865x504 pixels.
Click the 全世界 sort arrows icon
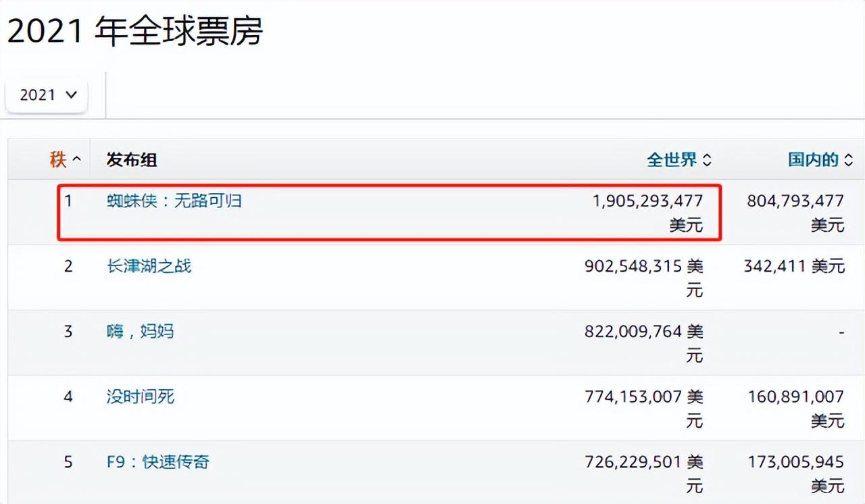tap(707, 160)
